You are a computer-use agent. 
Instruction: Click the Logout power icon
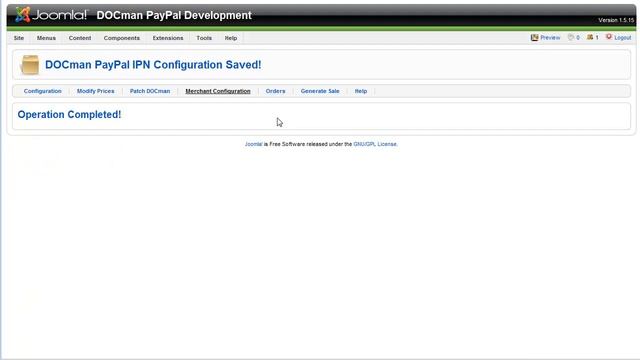point(609,37)
